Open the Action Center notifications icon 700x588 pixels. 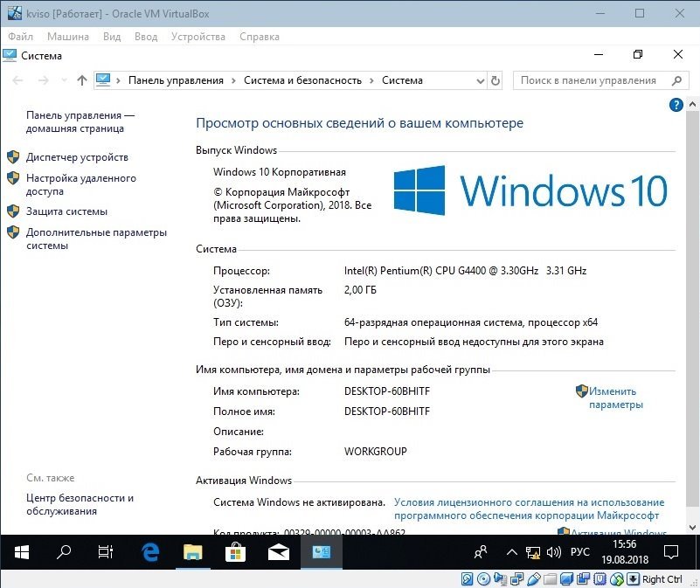pyautogui.click(x=671, y=552)
